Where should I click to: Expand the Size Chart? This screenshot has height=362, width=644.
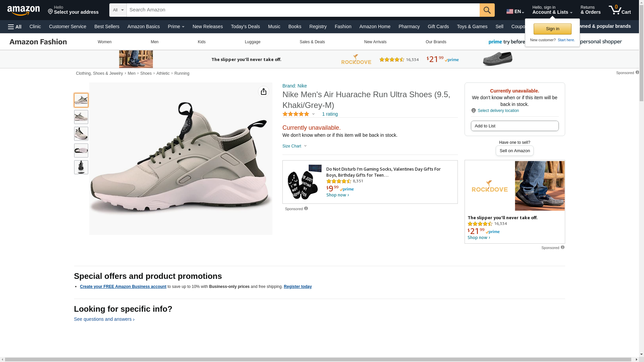click(x=294, y=146)
